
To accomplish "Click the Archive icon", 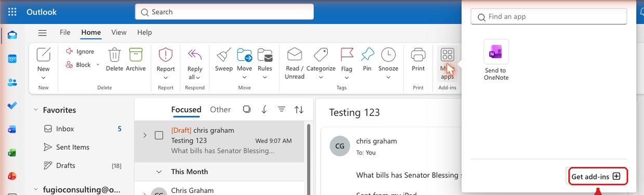I will click(136, 55).
